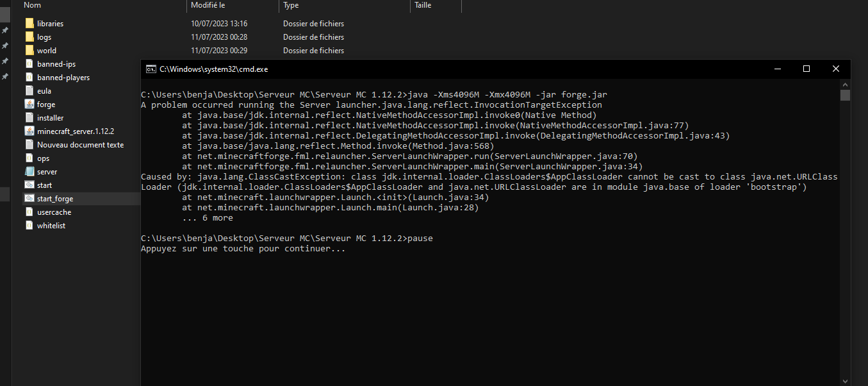The image size is (868, 386).
Task: Select Nouveau document texte file
Action: 80,145
